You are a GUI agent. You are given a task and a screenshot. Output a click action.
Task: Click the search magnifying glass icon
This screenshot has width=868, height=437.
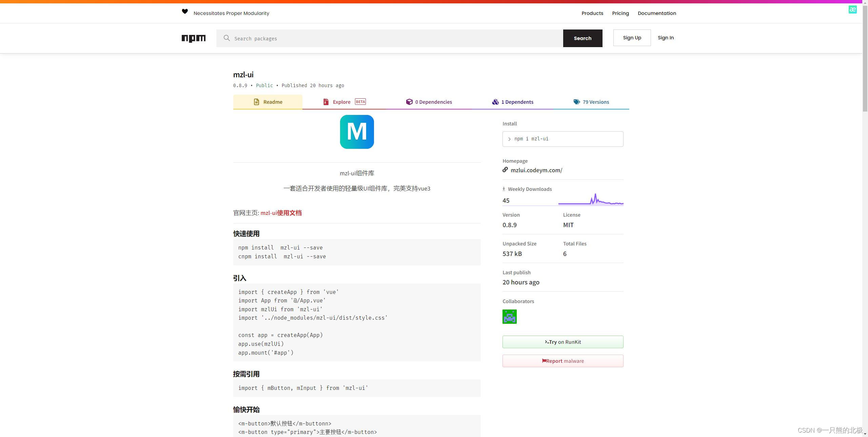pos(226,38)
